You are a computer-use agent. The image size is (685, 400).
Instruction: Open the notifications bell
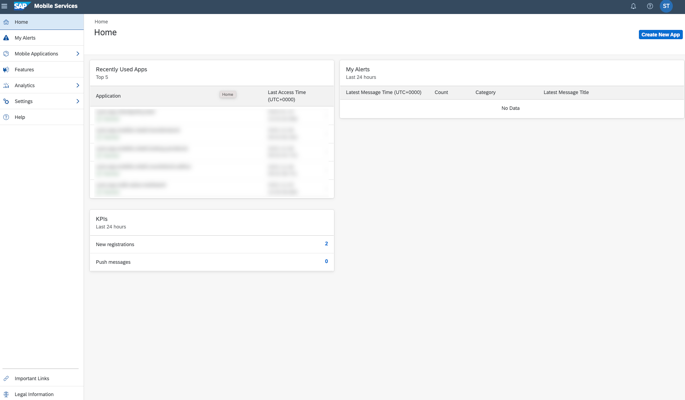click(633, 6)
